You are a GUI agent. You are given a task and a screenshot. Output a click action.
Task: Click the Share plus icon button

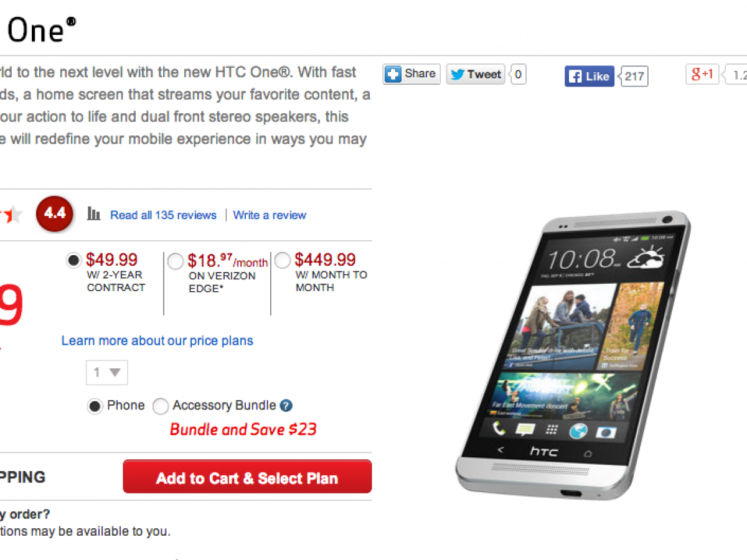[x=411, y=74]
